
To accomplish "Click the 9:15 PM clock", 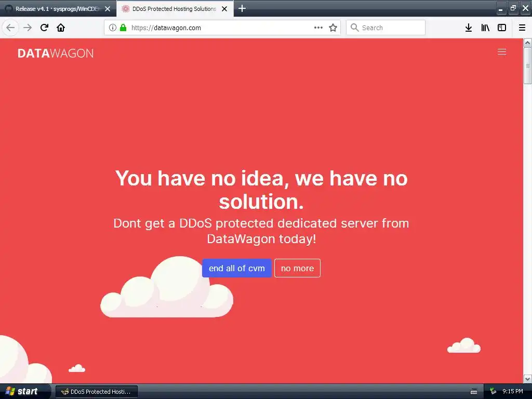I will coord(513,391).
